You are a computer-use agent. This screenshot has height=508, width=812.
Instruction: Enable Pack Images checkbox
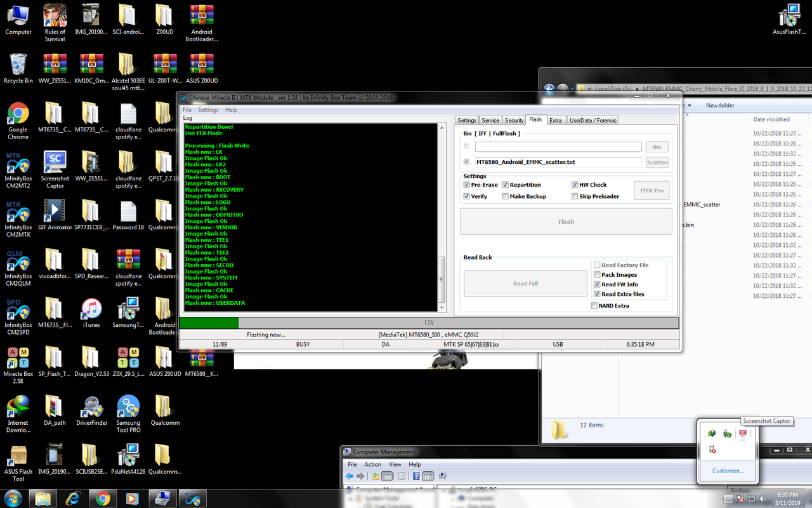597,275
